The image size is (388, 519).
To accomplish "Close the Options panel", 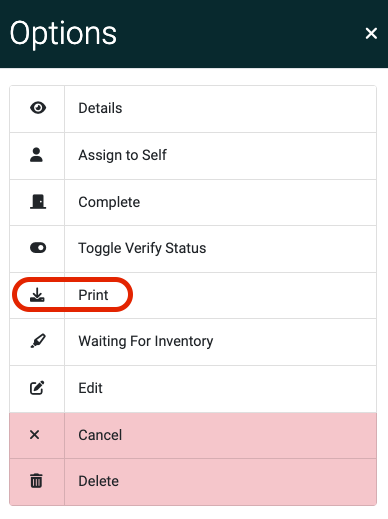I will pyautogui.click(x=371, y=33).
